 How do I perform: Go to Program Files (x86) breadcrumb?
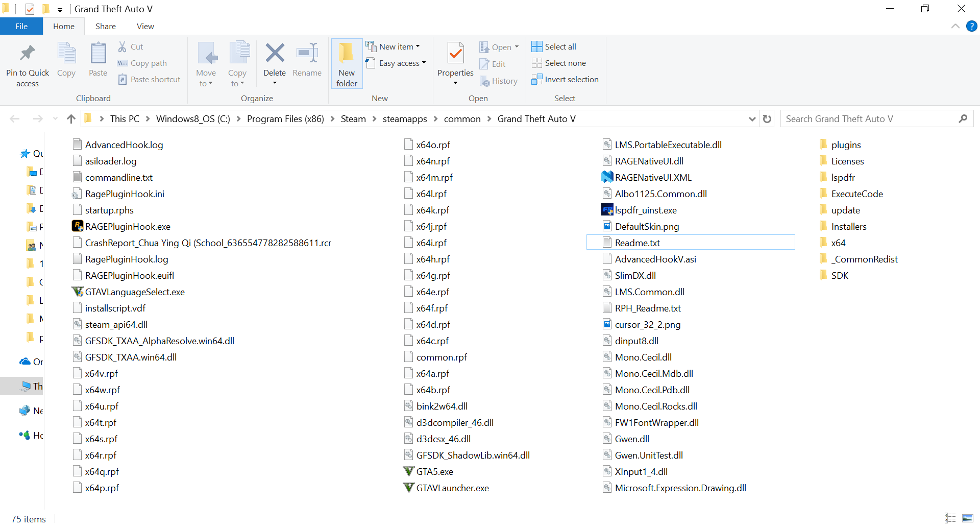point(285,118)
